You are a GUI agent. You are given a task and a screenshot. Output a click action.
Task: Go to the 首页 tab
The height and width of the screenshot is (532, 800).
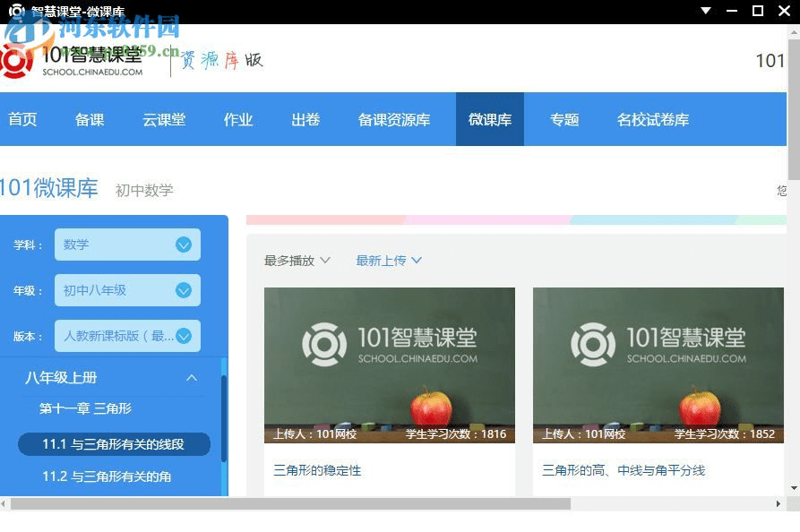click(x=22, y=119)
